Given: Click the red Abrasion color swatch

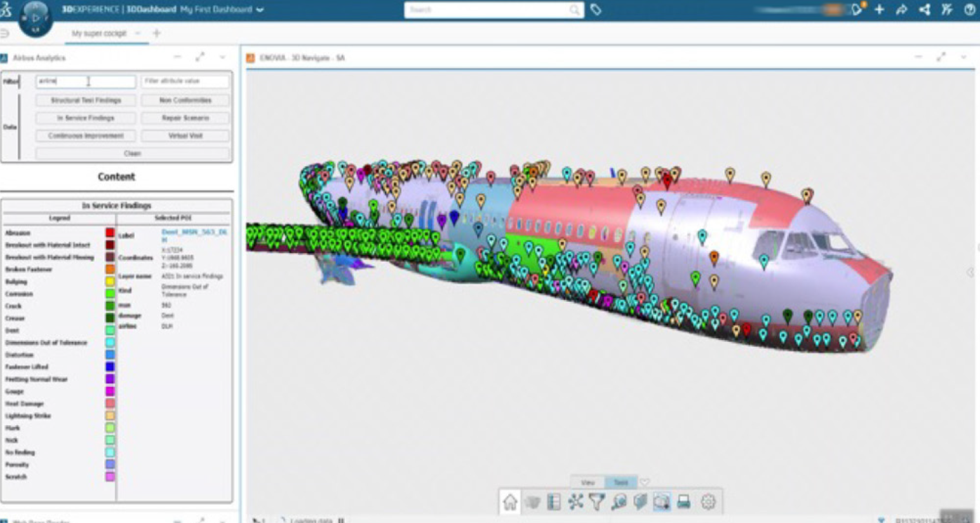Looking at the screenshot, I should tap(110, 233).
